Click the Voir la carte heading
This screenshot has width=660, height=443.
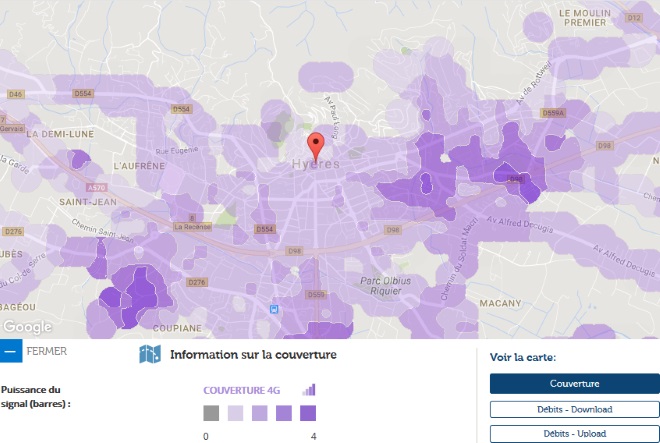(523, 358)
